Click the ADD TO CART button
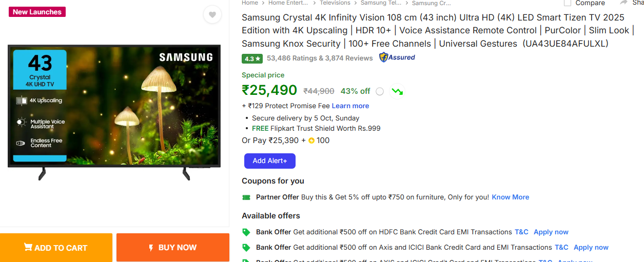This screenshot has width=644, height=262. (56, 248)
